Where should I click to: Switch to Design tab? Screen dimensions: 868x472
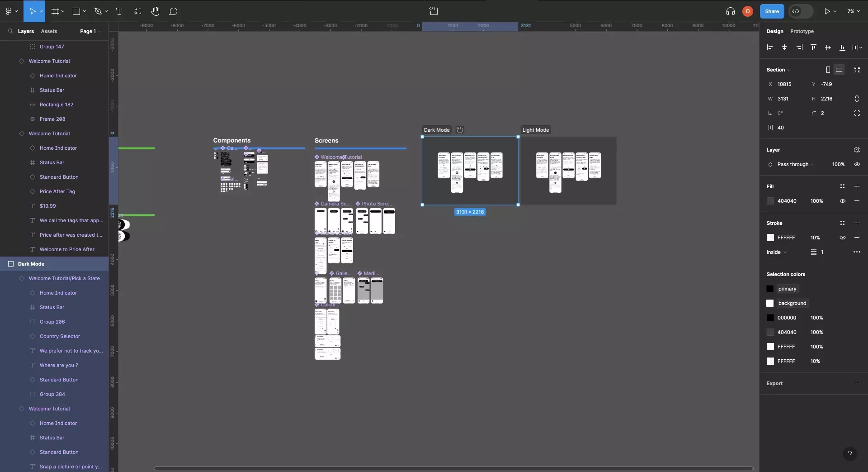775,31
